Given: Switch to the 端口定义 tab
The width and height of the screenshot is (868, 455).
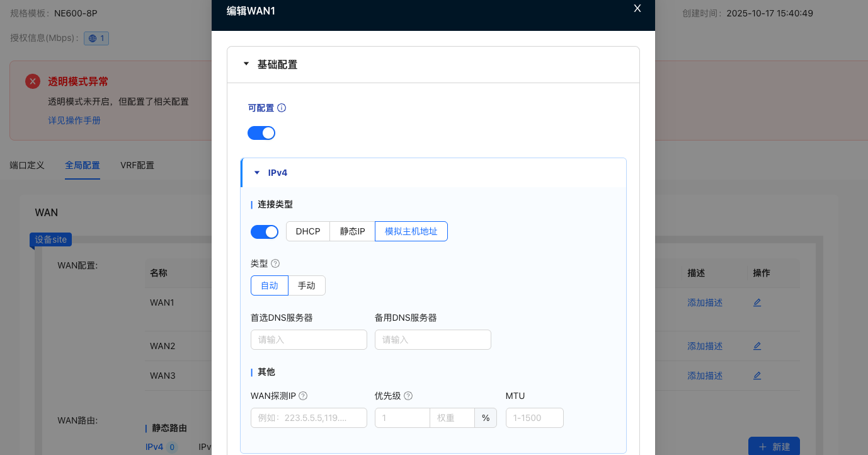Looking at the screenshot, I should click(x=27, y=165).
